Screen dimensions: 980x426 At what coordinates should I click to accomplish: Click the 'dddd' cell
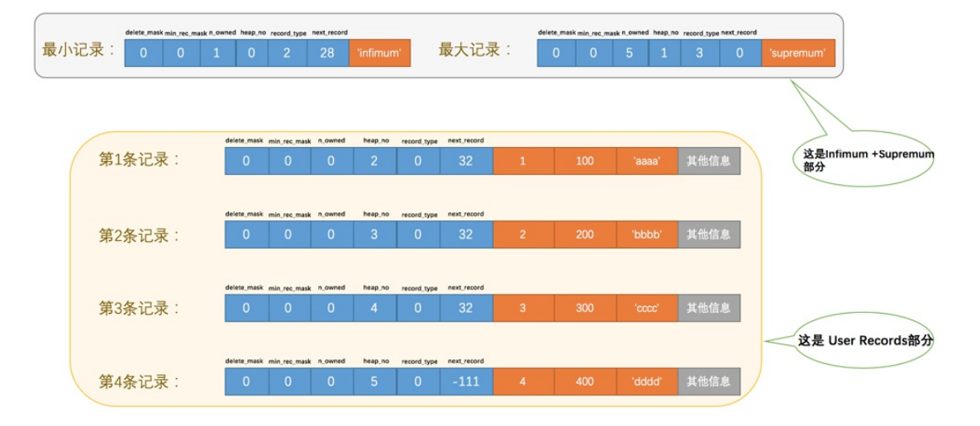tap(647, 381)
